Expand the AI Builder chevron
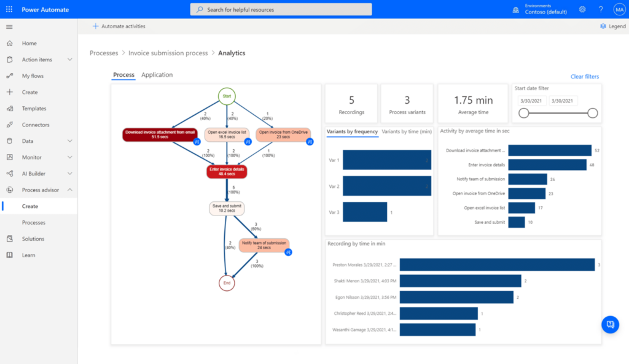The height and width of the screenshot is (364, 629). (70, 174)
